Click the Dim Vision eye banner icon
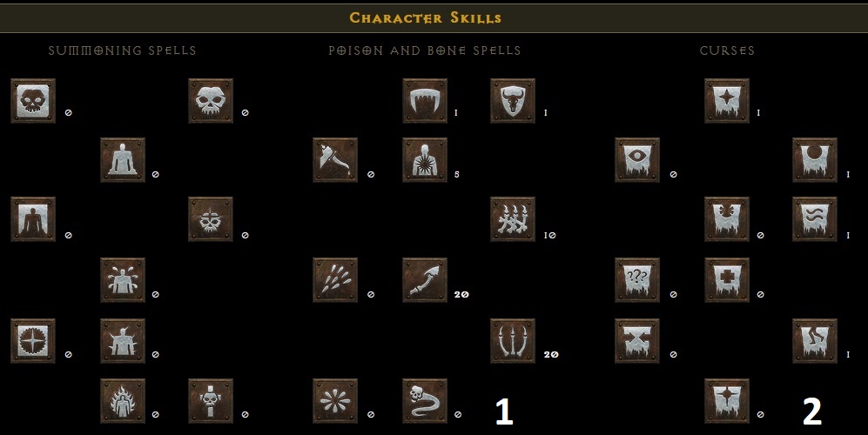This screenshot has width=868, height=435. (637, 160)
